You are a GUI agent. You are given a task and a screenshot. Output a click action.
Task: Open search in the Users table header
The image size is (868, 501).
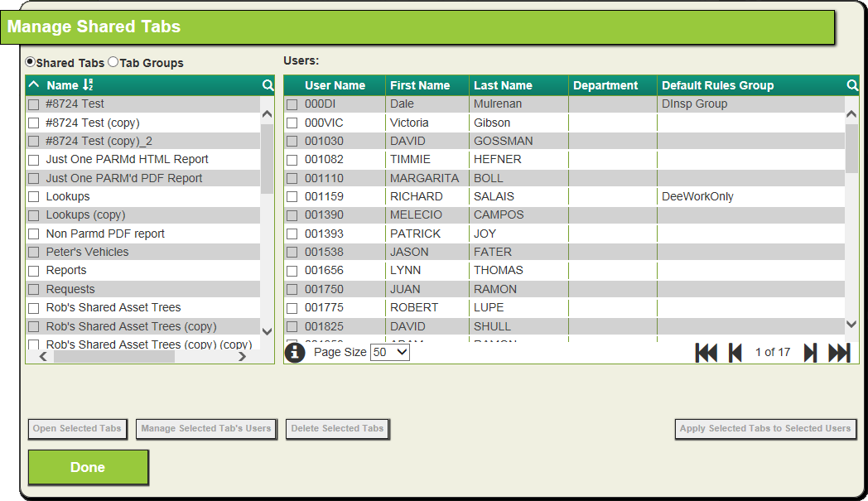852,85
